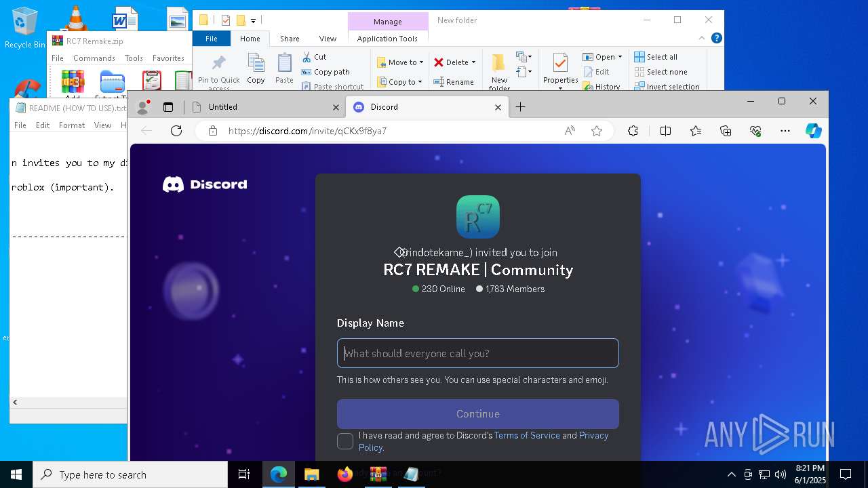Open Edge tab actions menu icon
The height and width of the screenshot is (488, 868).
click(168, 106)
